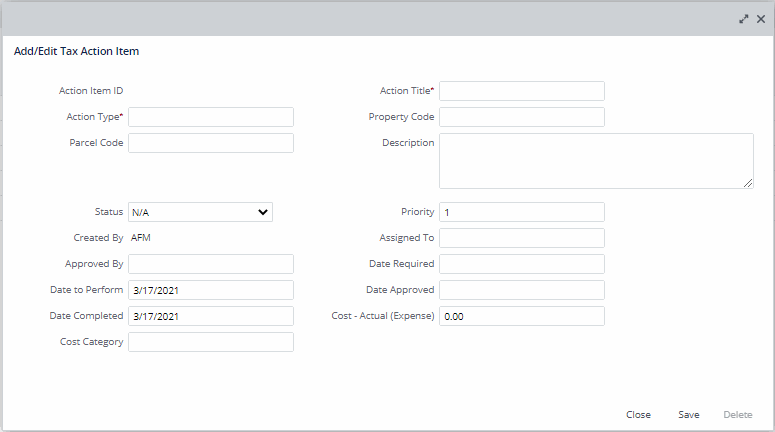Click into the Parcel Code field
Image resolution: width=775 pixels, height=432 pixels.
click(211, 143)
